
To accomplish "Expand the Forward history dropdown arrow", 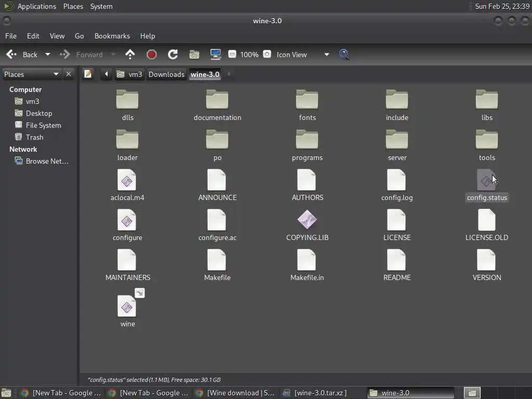I will (113, 54).
